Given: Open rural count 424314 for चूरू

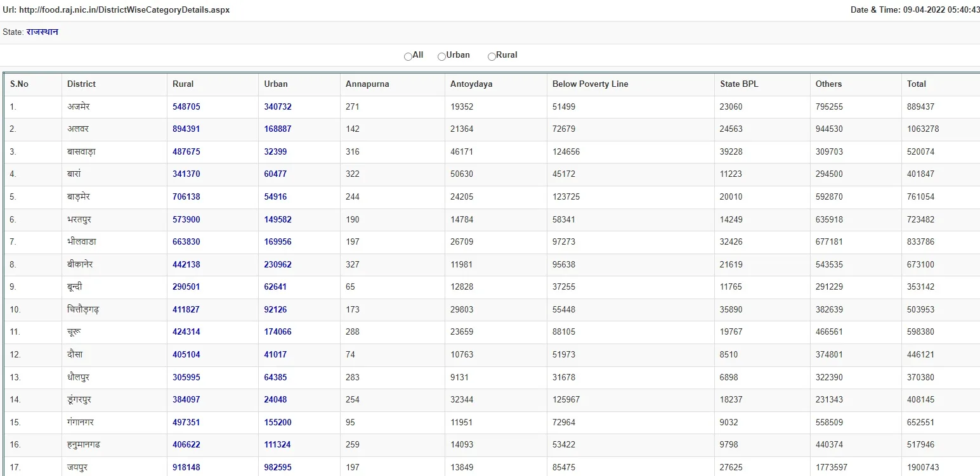Looking at the screenshot, I should coord(186,332).
